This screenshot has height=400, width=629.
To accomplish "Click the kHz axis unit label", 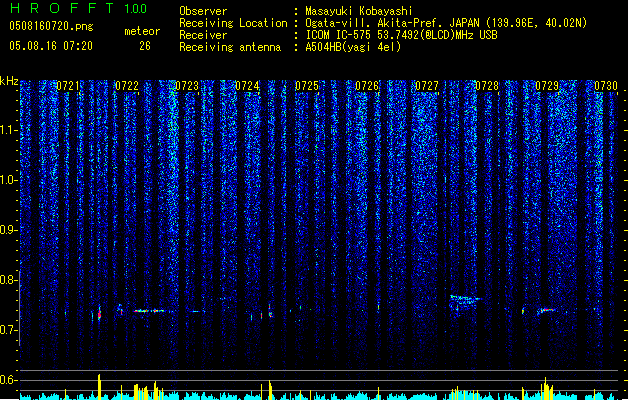I will coord(9,81).
